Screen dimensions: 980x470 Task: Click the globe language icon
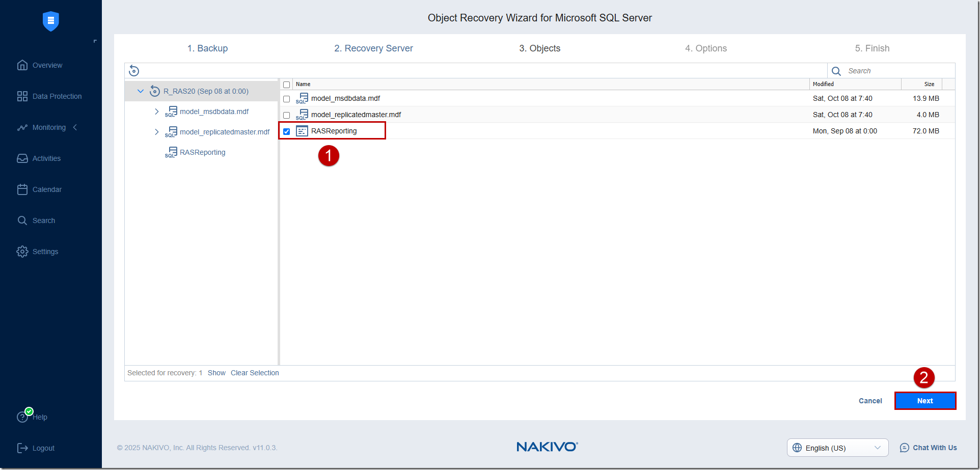coord(797,448)
